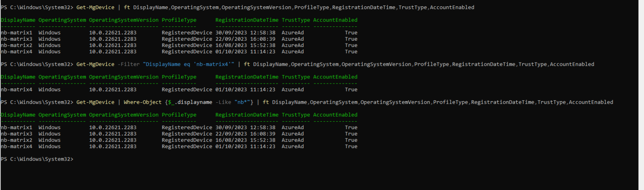Click AzureAd in the filtered nb-matrix4 row

point(293,90)
